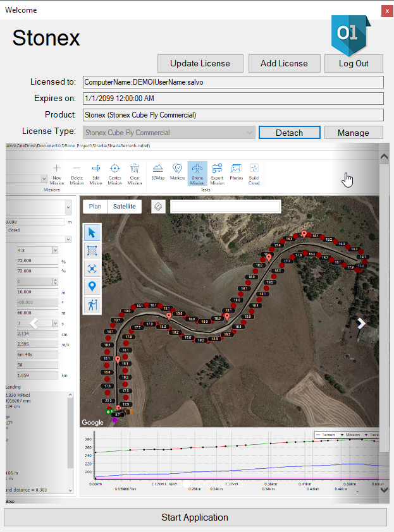Launch with the Start Application button
394x532 pixels.
coord(195,517)
